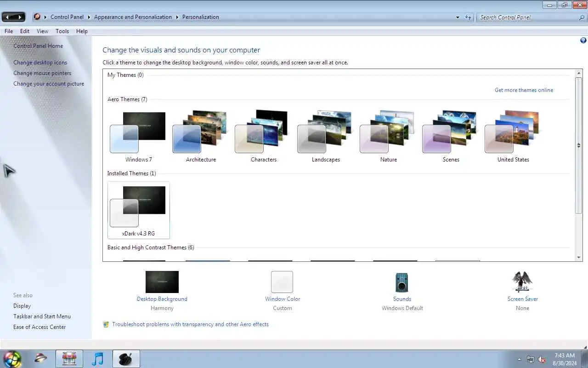The width and height of the screenshot is (588, 368).
Task: Open address bar history dropdown
Action: coord(458,17)
